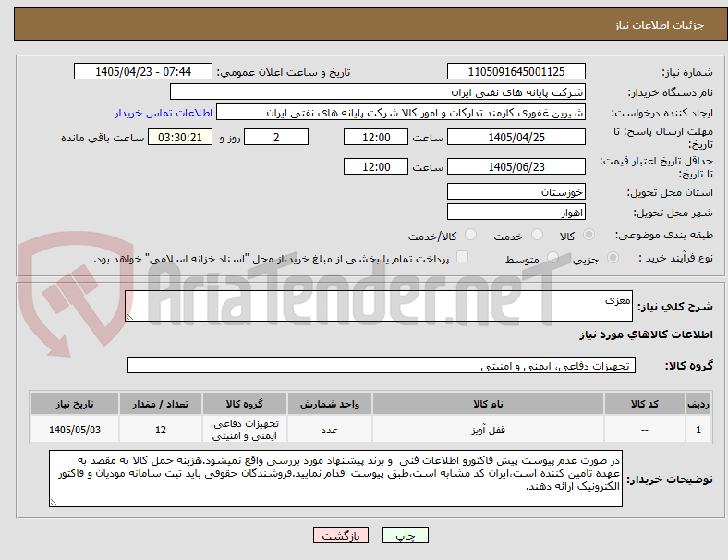Click goods group field تجهیزات دفاعی
This screenshot has height=560, width=728.
(382, 365)
